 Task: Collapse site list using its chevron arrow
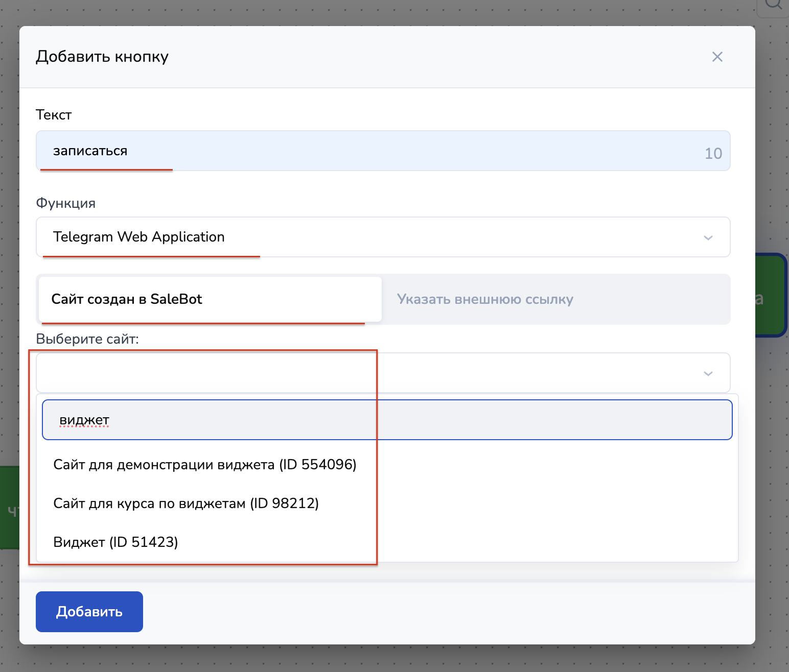(708, 374)
